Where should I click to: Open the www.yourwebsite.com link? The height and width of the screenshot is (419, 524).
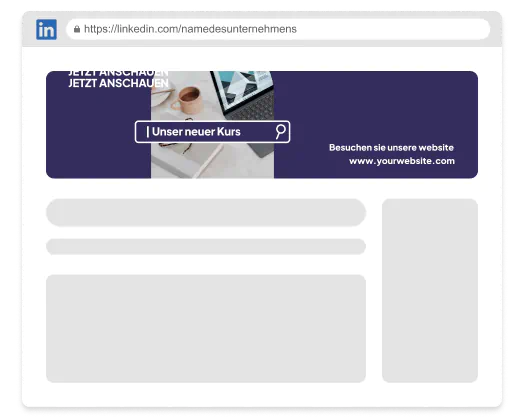tap(402, 161)
